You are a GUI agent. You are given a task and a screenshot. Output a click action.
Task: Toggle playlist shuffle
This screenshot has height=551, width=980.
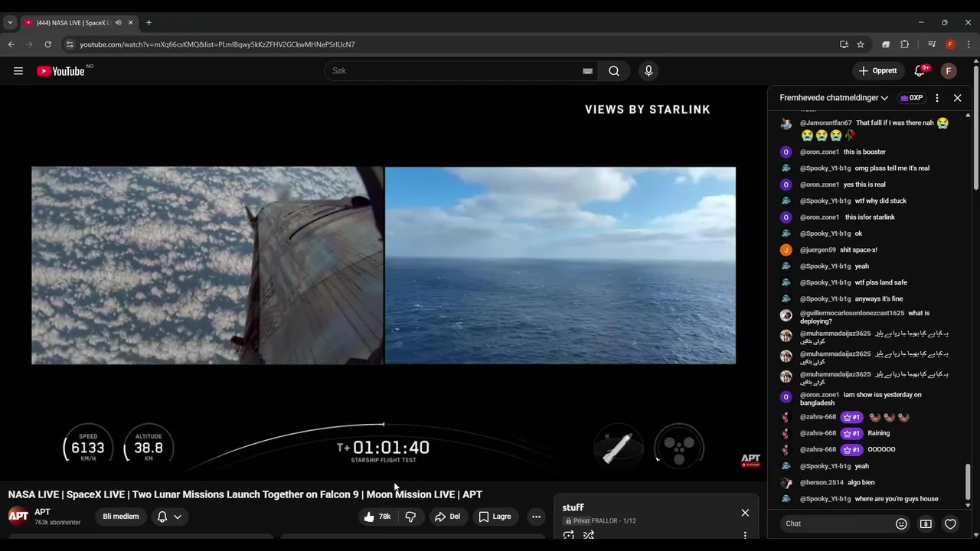(589, 536)
